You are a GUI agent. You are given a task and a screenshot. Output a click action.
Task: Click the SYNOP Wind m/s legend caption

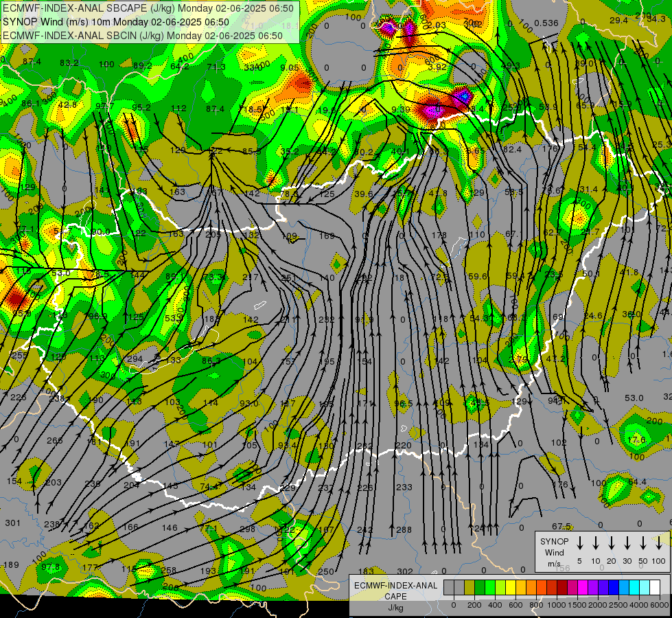point(554,552)
